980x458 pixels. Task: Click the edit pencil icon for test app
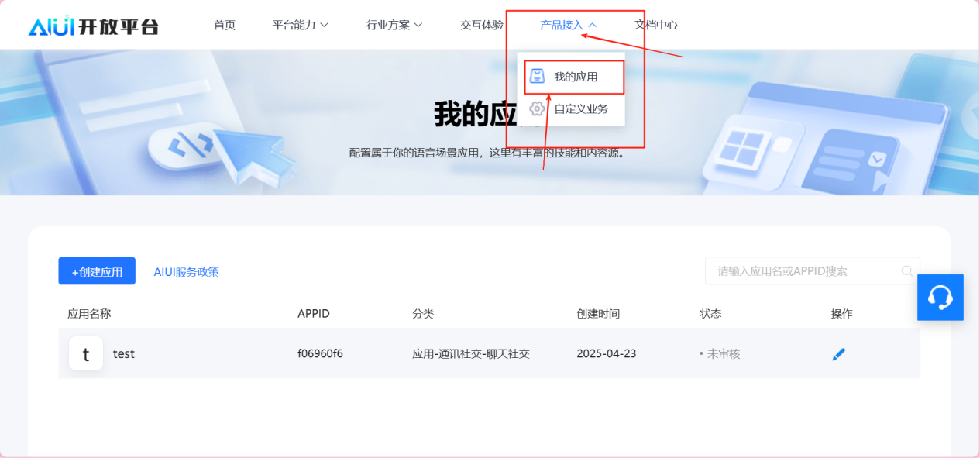click(x=838, y=354)
